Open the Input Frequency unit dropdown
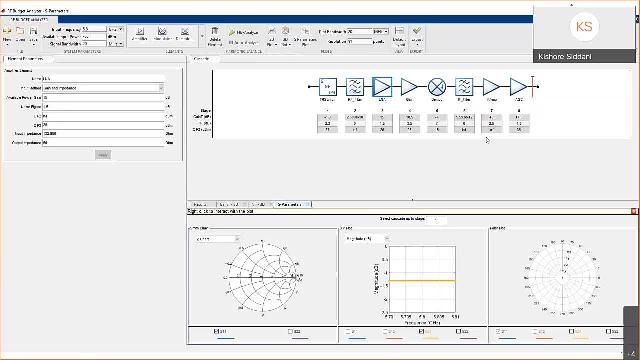 pyautogui.click(x=116, y=29)
